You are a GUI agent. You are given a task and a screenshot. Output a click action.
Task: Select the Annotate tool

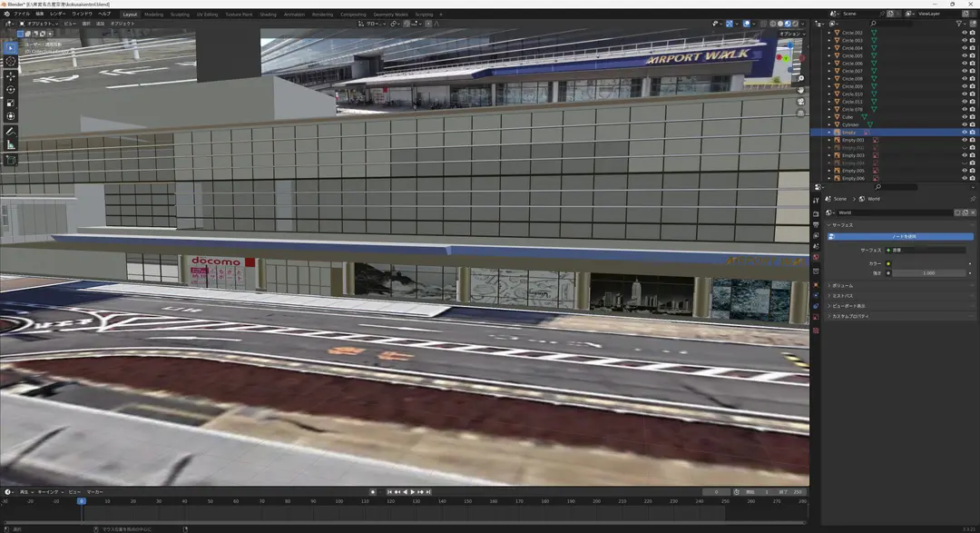[x=11, y=132]
